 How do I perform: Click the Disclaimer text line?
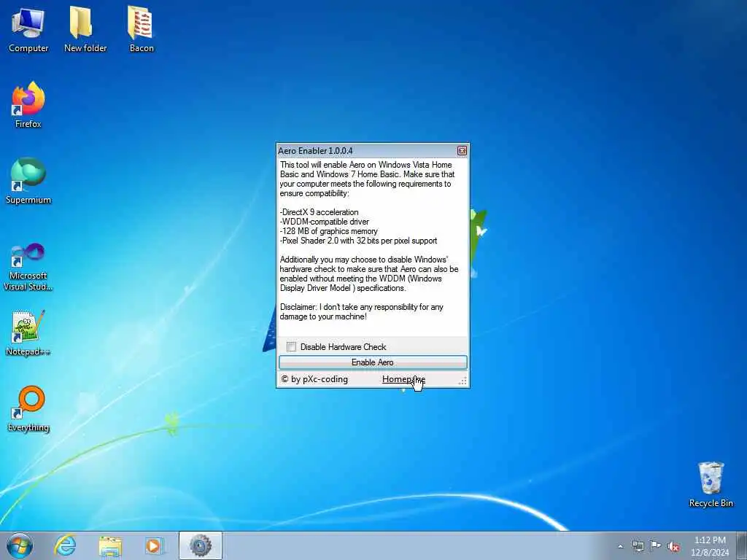pos(362,312)
